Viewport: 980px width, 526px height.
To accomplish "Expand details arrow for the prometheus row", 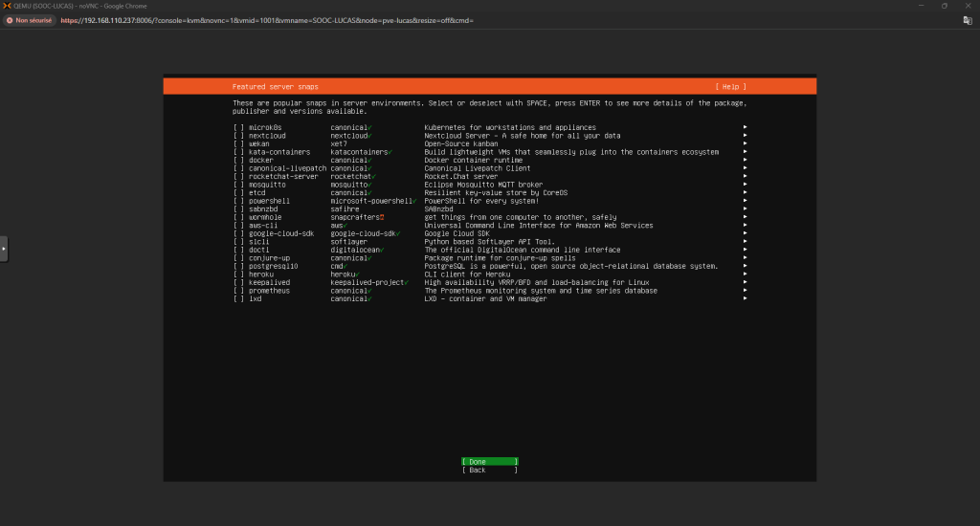I will pos(745,291).
